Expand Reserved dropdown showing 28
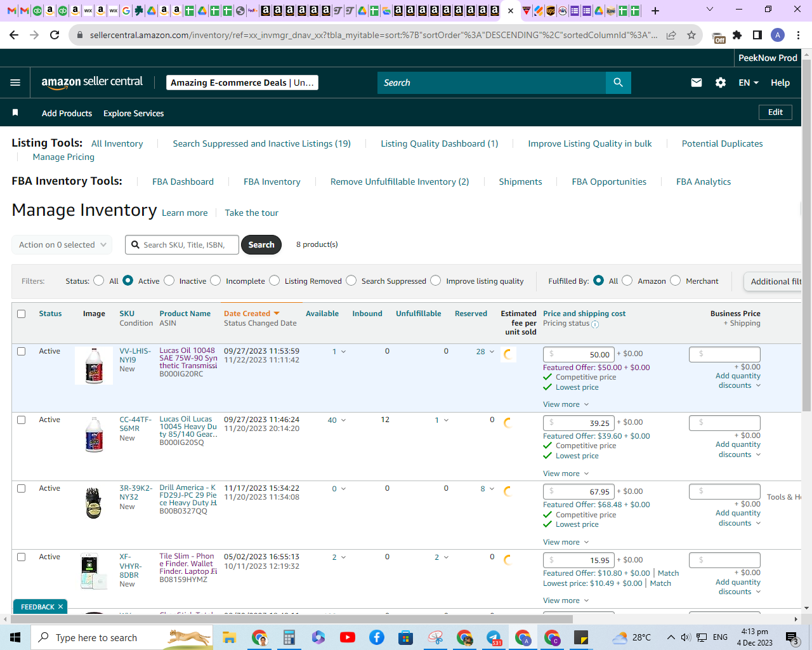Screen dimensions: 812x650 pyautogui.click(x=485, y=352)
